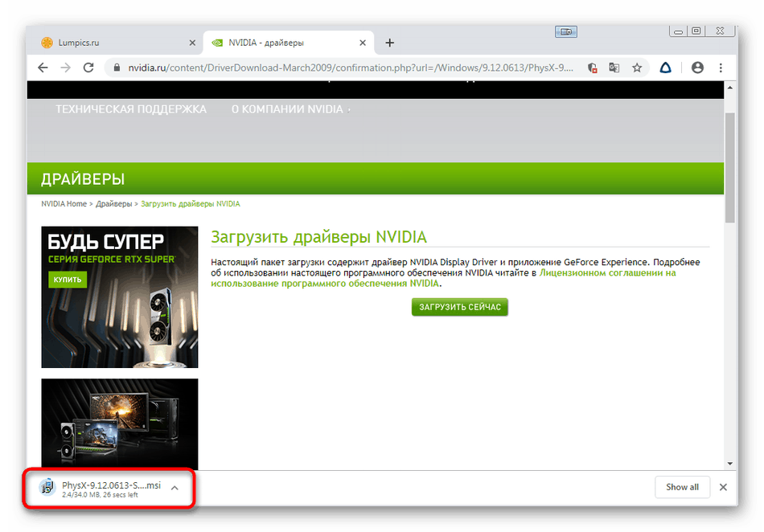Viewport: 764px width, 532px height.
Task: Click the vertical scrollbar thumb
Action: coord(730,168)
